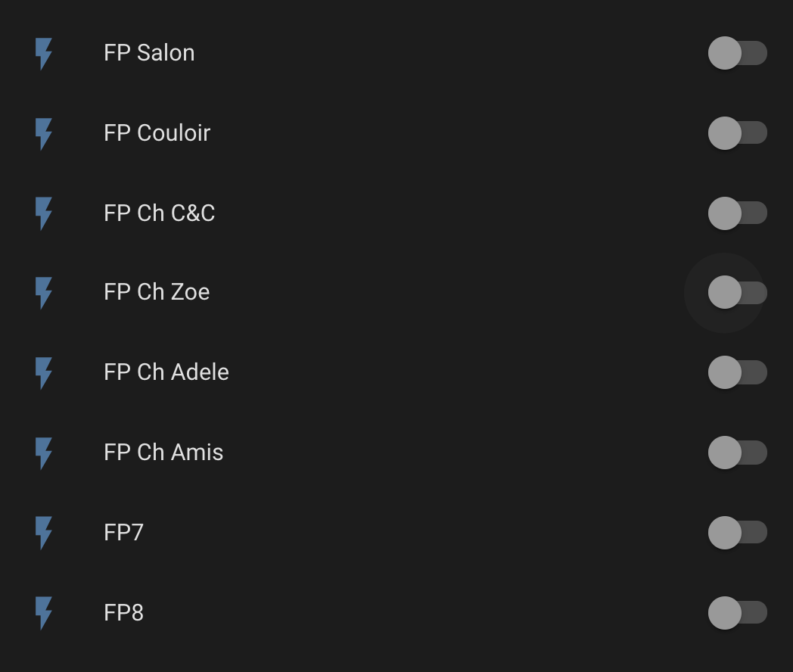Click the flash icon next to FP Ch C&C
This screenshot has height=672, width=793.
pyautogui.click(x=44, y=213)
